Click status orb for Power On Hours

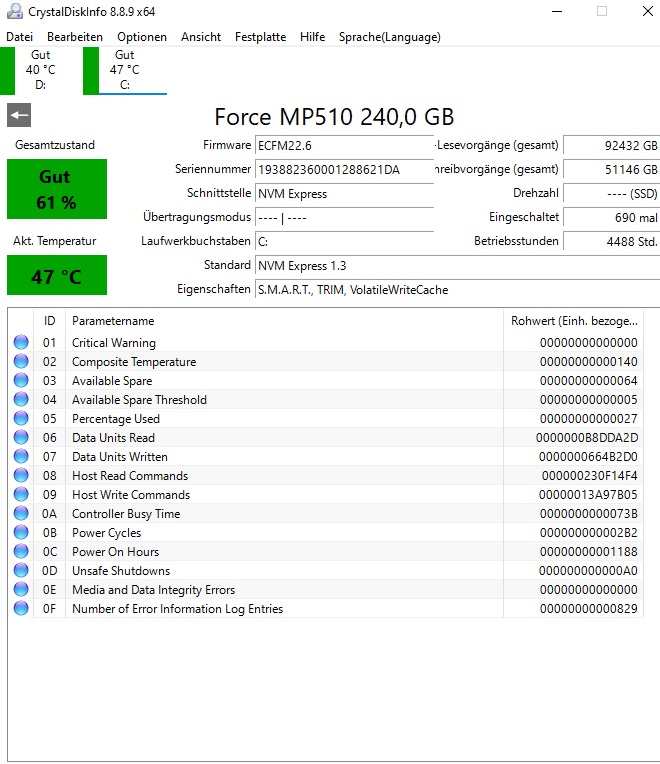(21, 551)
